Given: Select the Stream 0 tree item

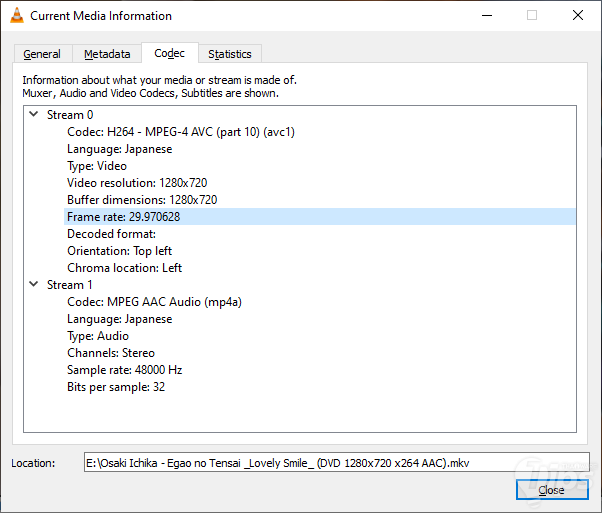Looking at the screenshot, I should [x=70, y=115].
